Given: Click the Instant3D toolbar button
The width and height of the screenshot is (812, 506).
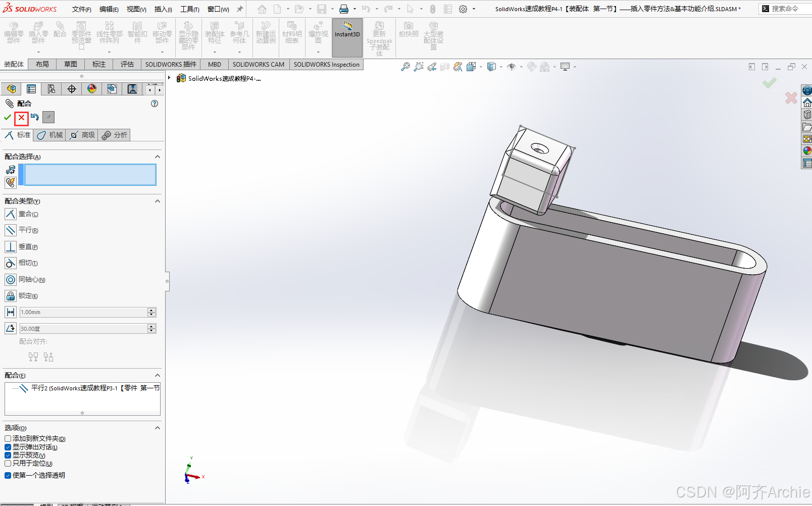Looking at the screenshot, I should [347, 38].
